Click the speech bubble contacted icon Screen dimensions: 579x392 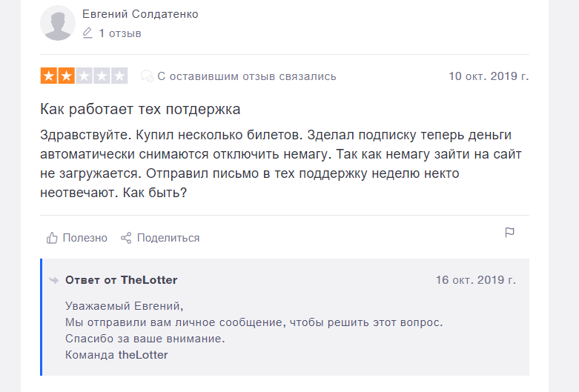(x=147, y=76)
